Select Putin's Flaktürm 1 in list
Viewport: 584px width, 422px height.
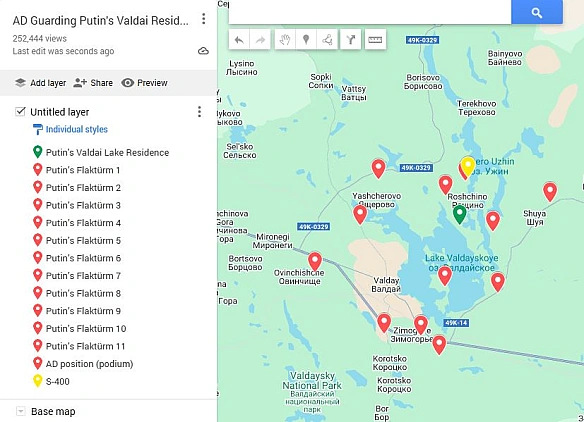tap(83, 170)
